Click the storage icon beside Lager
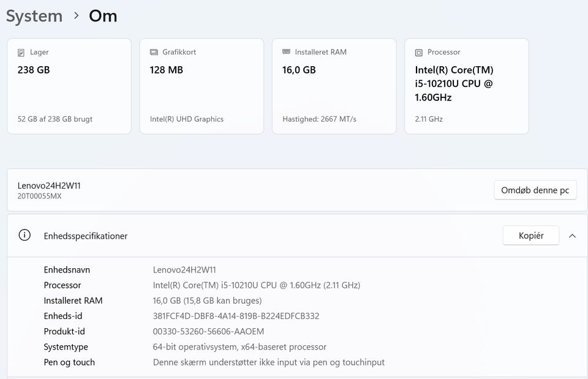588x379 pixels. [21, 53]
